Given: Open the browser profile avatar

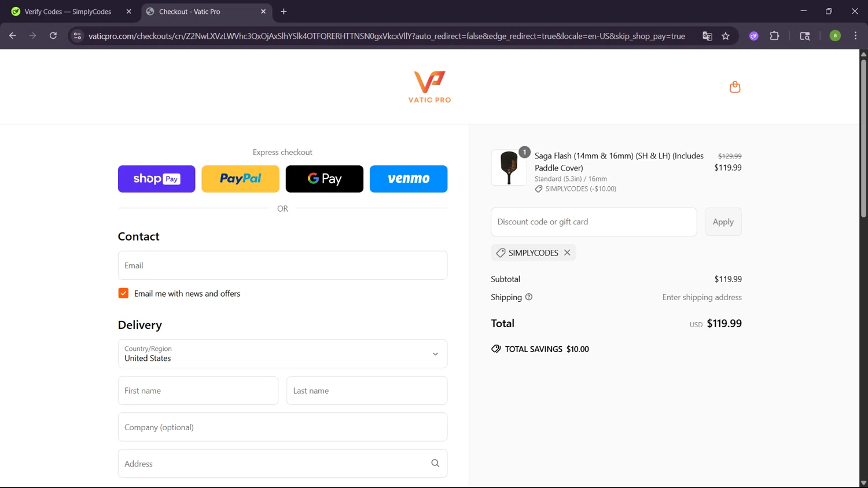Looking at the screenshot, I should click(x=835, y=36).
